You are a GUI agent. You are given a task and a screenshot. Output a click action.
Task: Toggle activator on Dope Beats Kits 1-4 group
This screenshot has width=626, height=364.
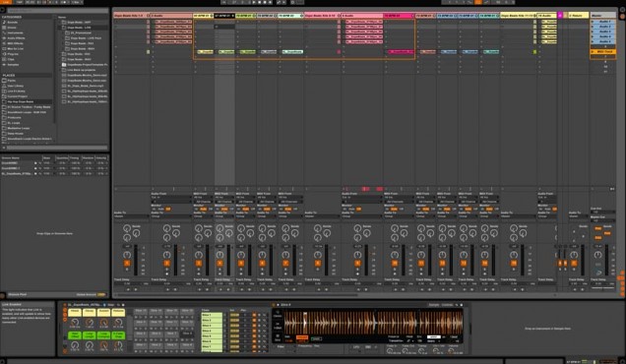click(x=127, y=263)
